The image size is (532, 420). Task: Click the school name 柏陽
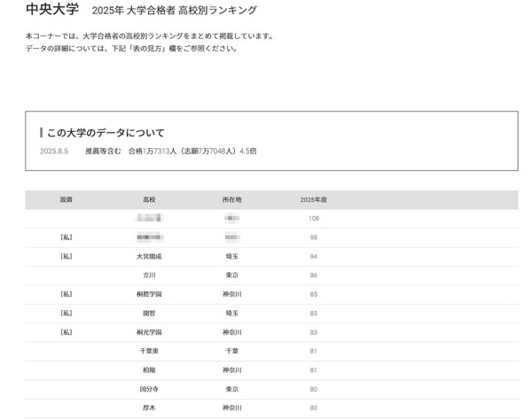point(149,369)
